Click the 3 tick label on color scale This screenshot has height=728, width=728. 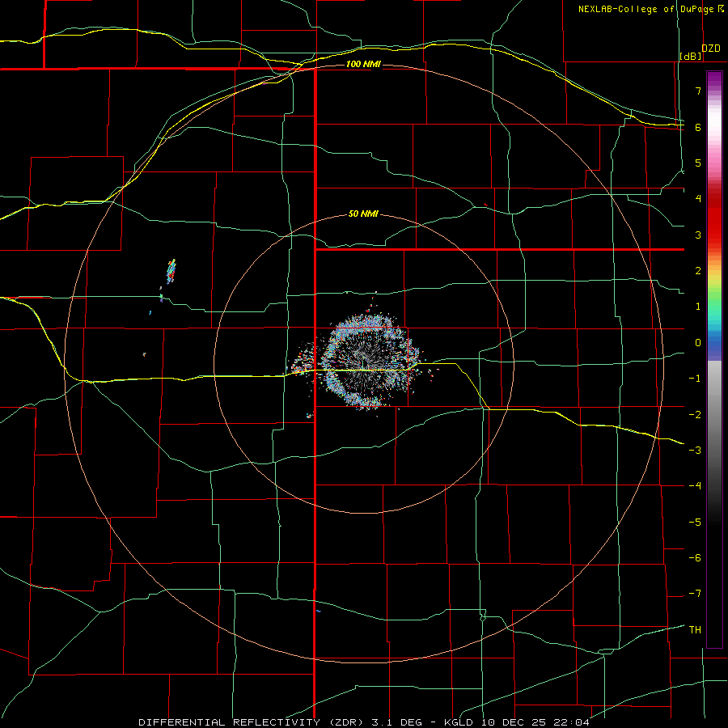point(698,235)
